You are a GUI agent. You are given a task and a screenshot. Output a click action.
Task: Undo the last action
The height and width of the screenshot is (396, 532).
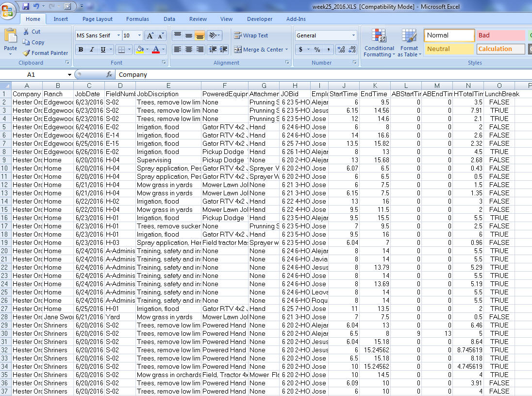[36, 6]
